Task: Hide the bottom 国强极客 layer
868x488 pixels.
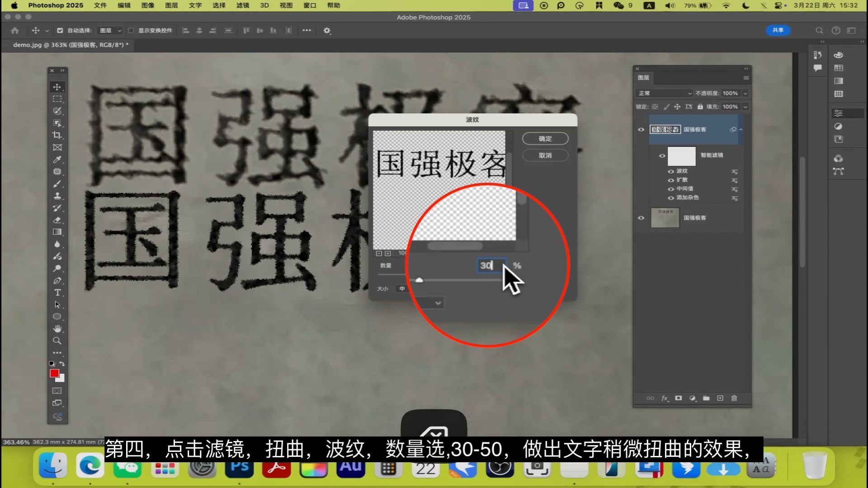Action: (641, 218)
